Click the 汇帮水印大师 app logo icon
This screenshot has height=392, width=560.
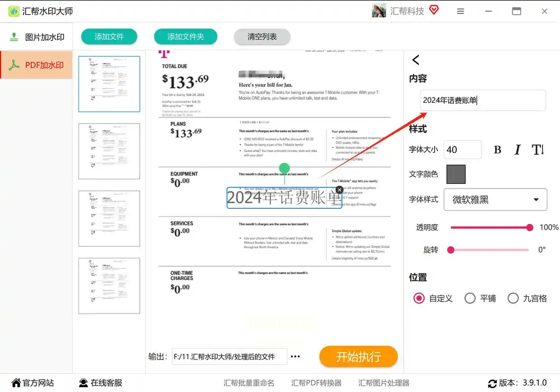[x=14, y=11]
